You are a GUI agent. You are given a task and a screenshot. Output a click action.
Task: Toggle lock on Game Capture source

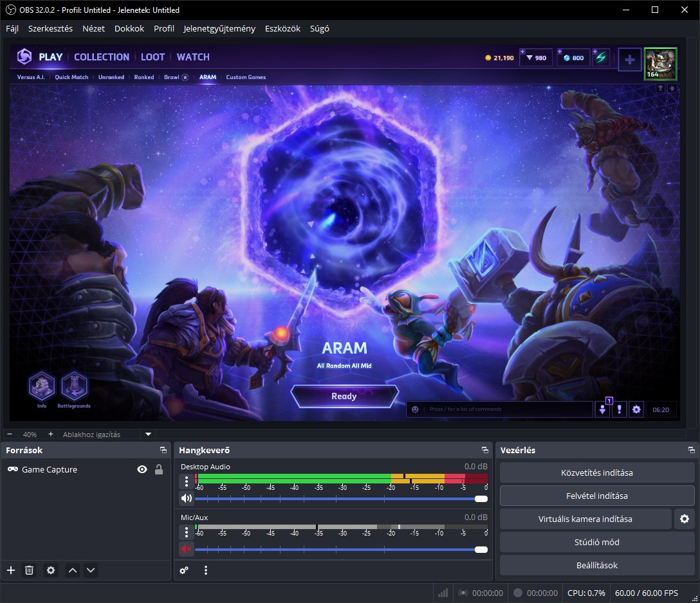(x=159, y=470)
